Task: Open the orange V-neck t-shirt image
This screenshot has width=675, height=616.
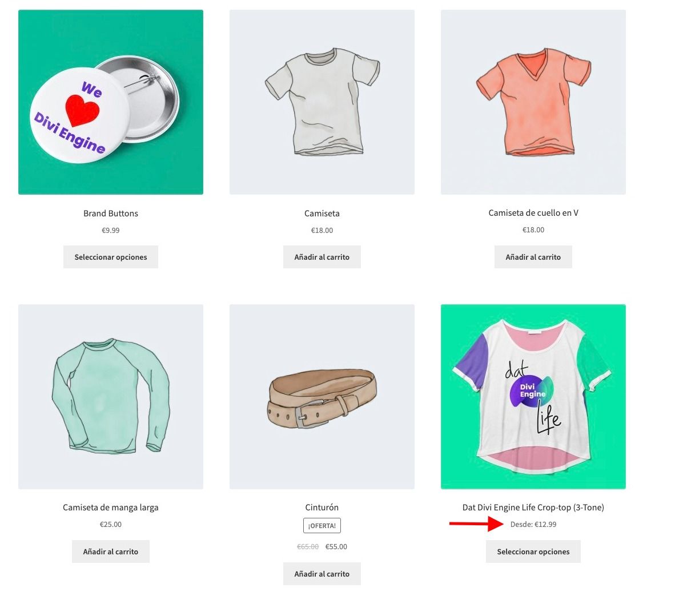Action: coord(533,102)
